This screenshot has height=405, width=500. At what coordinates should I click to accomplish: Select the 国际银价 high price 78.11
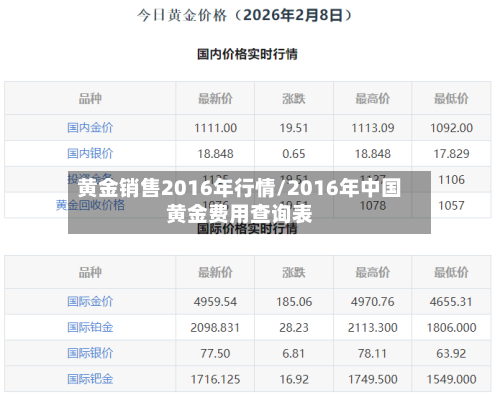coord(373,354)
